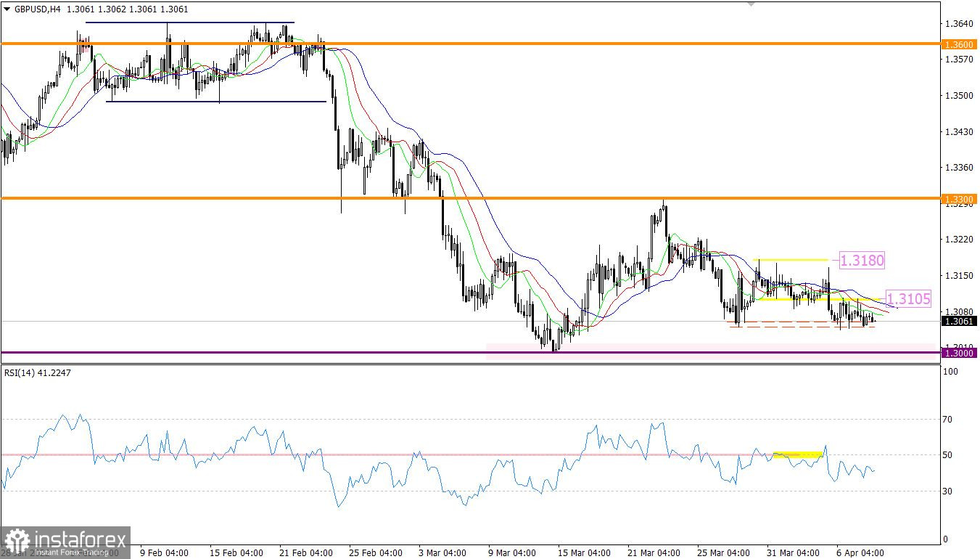
Task: Click the pink 1.3180 level label
Action: point(862,261)
